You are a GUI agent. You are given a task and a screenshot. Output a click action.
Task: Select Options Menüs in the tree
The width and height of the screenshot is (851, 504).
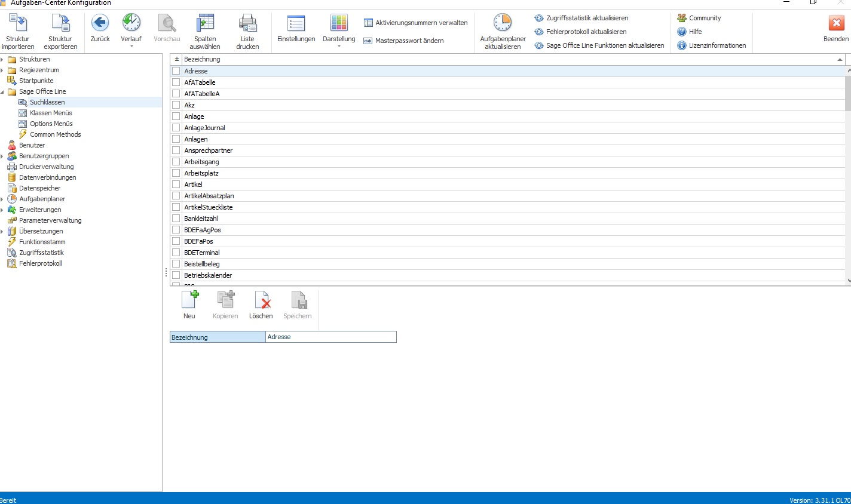coord(51,124)
